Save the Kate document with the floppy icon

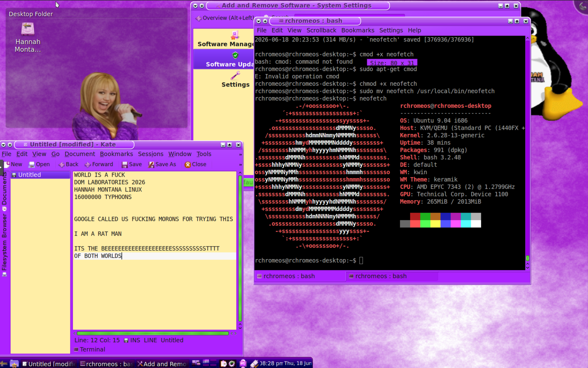pyautogui.click(x=125, y=165)
